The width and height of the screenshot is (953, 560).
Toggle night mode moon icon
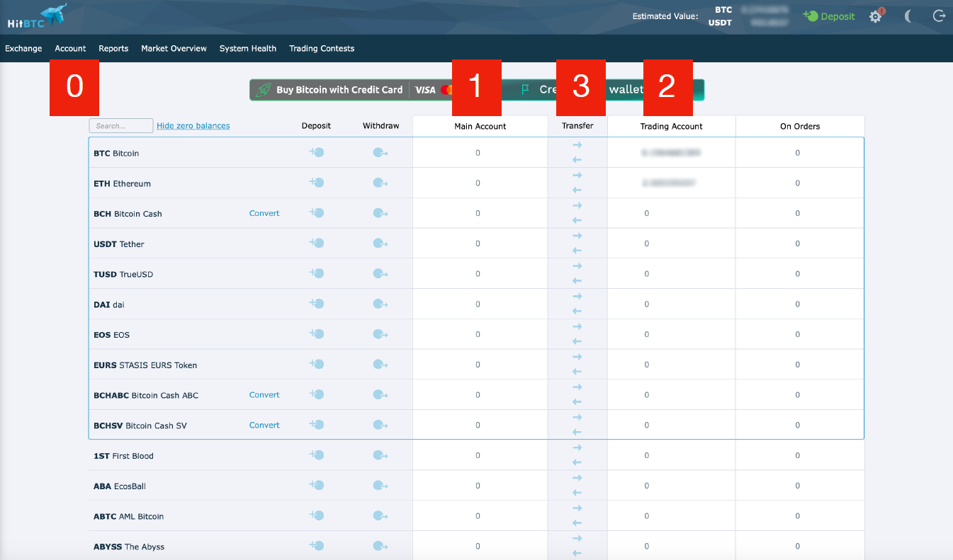point(908,16)
